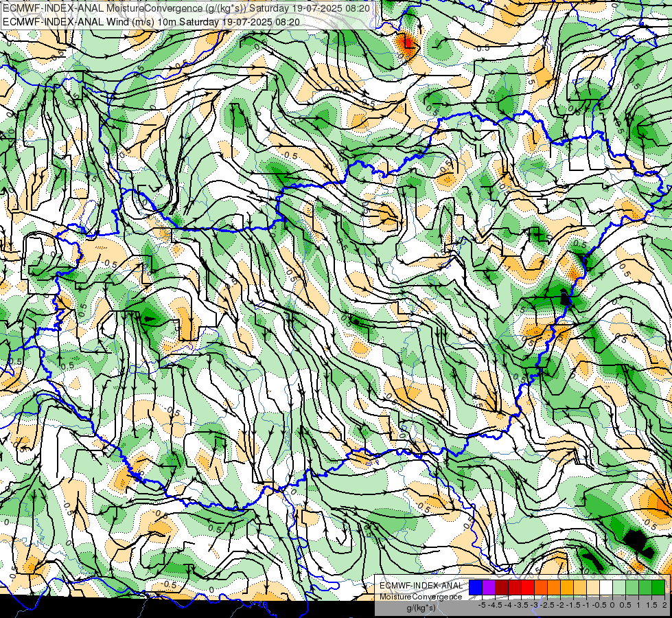Click the blue swatch in the legend
Image resolution: width=672 pixels, height=618 pixels.
pos(476,587)
